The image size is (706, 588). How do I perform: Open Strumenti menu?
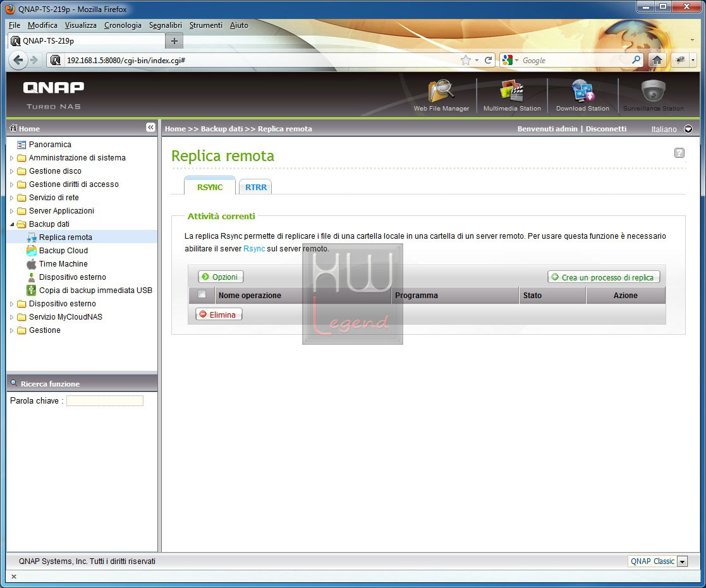(x=206, y=25)
